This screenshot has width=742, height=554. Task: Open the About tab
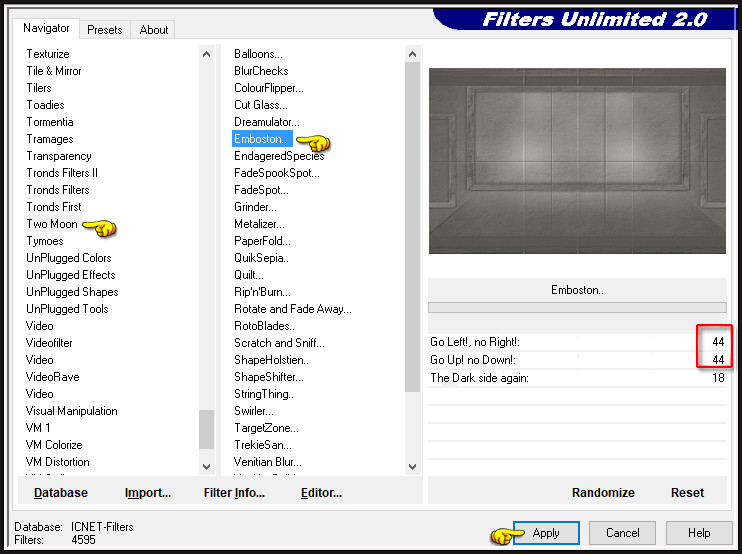coord(153,30)
